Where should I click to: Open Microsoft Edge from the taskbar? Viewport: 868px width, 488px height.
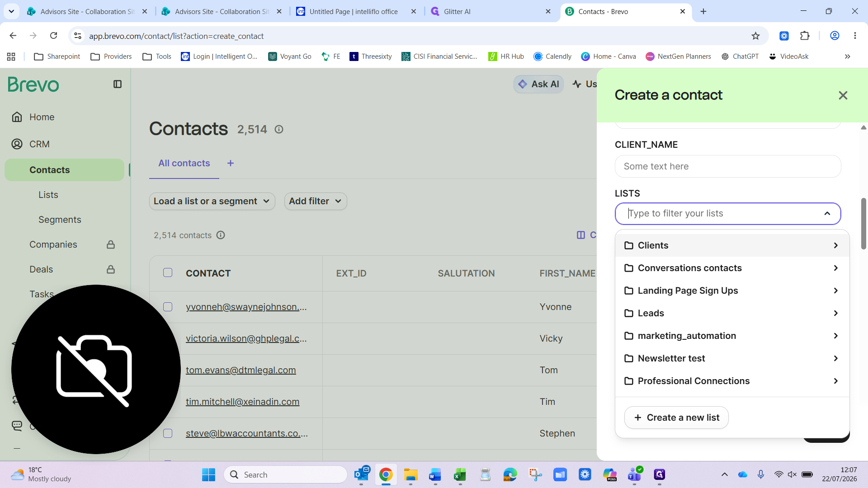[510, 474]
